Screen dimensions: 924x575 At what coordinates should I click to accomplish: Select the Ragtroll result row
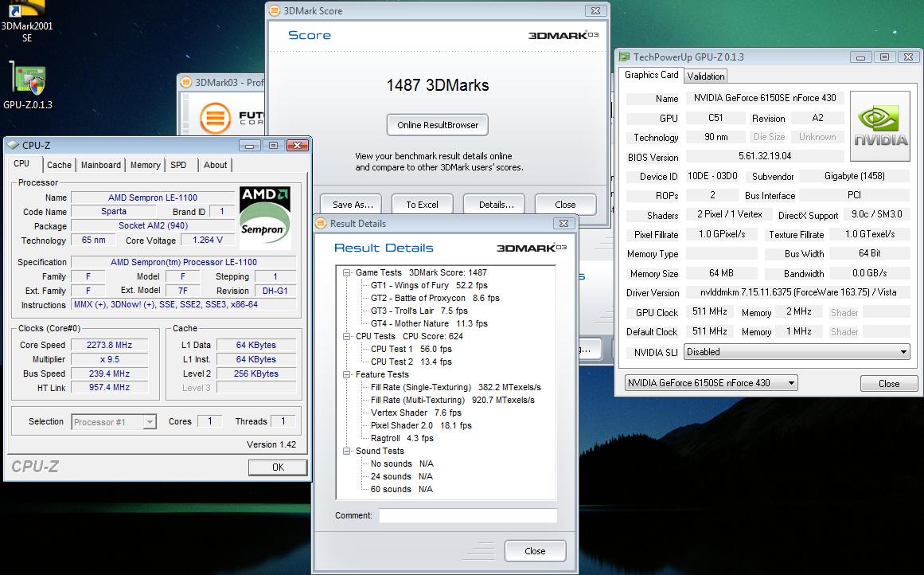click(x=402, y=438)
